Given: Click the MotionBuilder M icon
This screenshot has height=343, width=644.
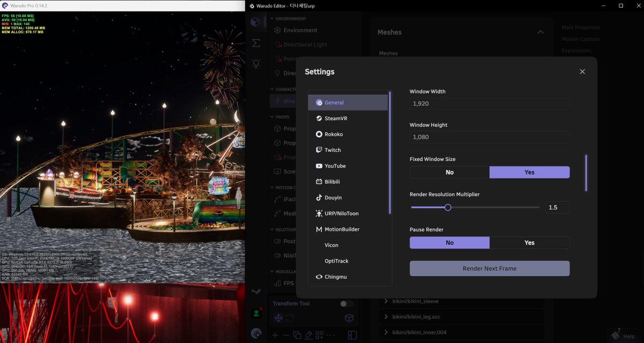Looking at the screenshot, I should [x=319, y=229].
